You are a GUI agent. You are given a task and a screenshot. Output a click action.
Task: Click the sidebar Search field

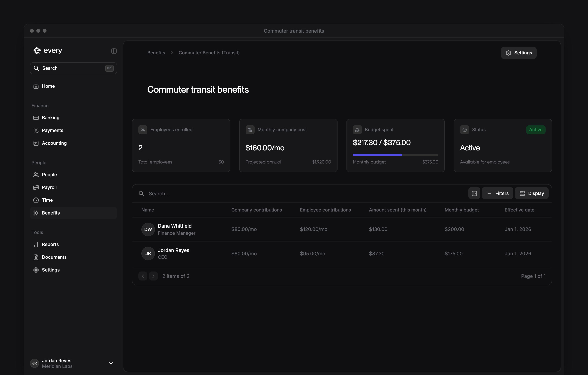point(73,68)
